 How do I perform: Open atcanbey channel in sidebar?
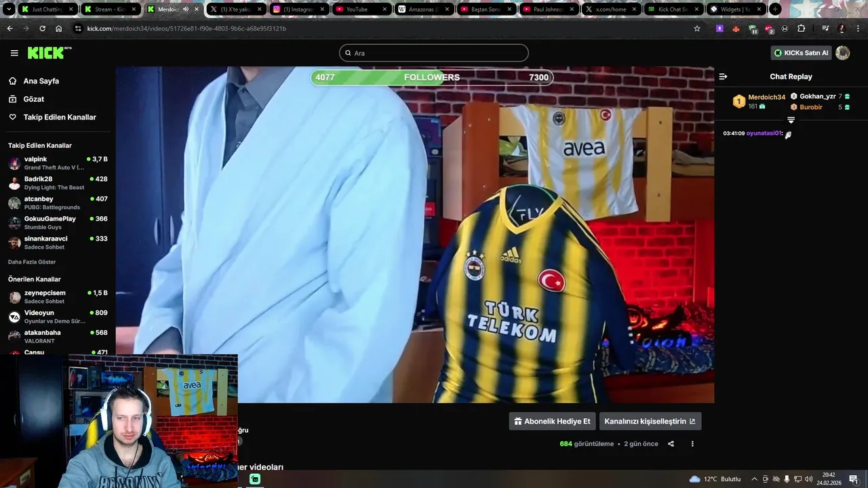[58, 203]
